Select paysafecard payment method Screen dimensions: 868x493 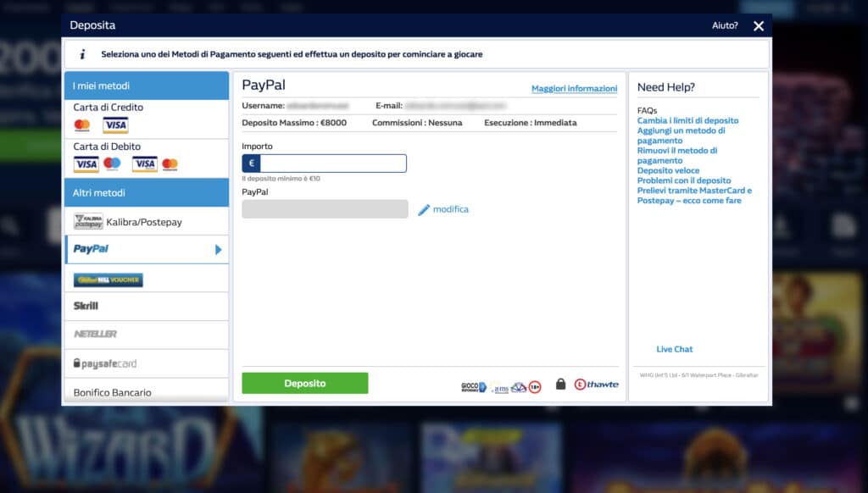147,363
